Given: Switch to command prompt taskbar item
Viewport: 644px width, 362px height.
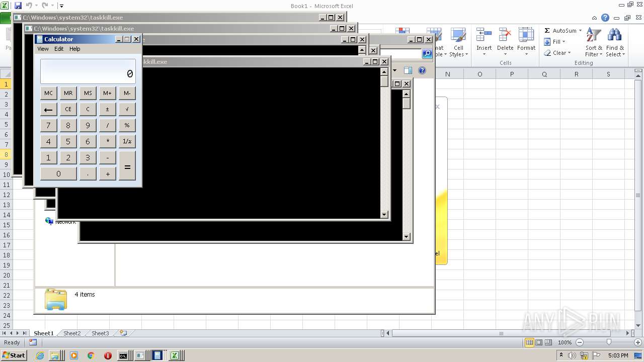Looking at the screenshot, I should point(123,355).
